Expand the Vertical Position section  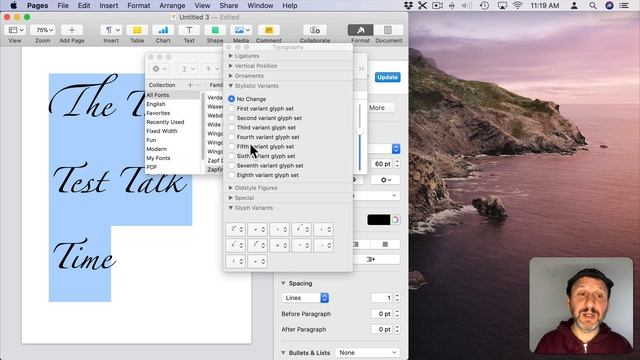(x=231, y=66)
